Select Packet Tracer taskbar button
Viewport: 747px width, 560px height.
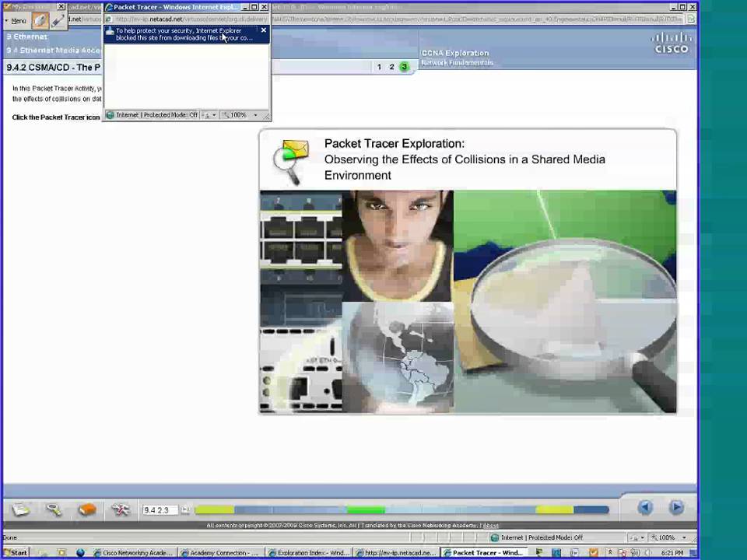[483, 553]
